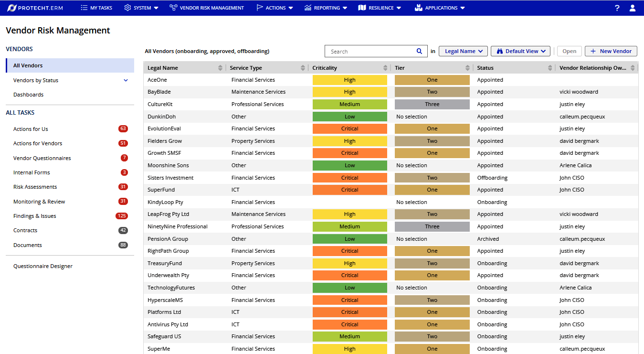This screenshot has width=644, height=354.
Task: Click the magnifier search icon
Action: [x=419, y=51]
